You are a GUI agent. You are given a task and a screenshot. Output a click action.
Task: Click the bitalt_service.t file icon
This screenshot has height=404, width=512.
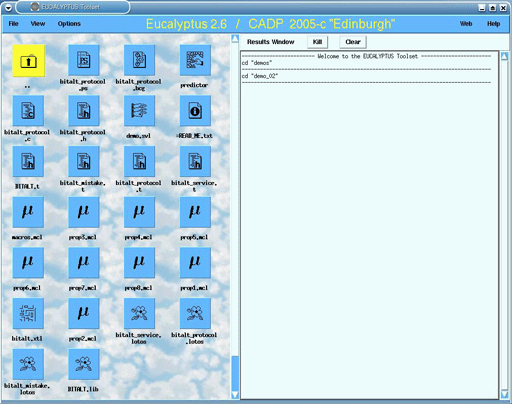tap(195, 161)
